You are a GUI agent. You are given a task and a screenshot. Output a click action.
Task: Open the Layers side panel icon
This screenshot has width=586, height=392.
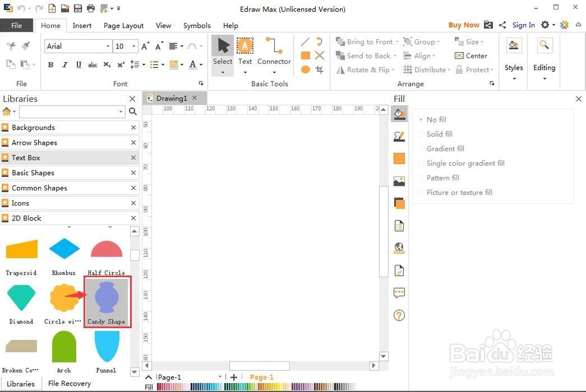coord(399,203)
